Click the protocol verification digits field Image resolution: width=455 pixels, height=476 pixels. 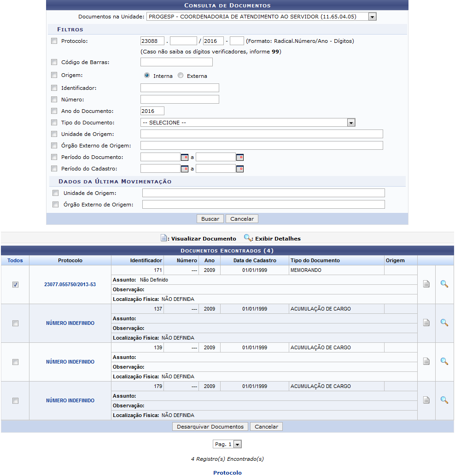pyautogui.click(x=237, y=41)
